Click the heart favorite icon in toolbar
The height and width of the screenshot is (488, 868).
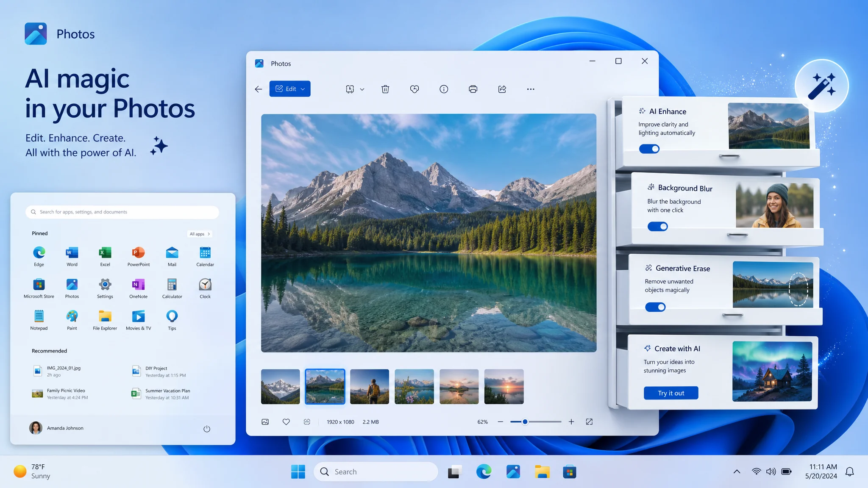click(x=415, y=89)
